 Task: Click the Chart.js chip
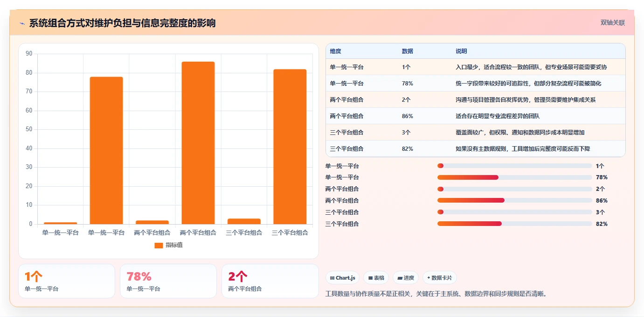click(342, 278)
